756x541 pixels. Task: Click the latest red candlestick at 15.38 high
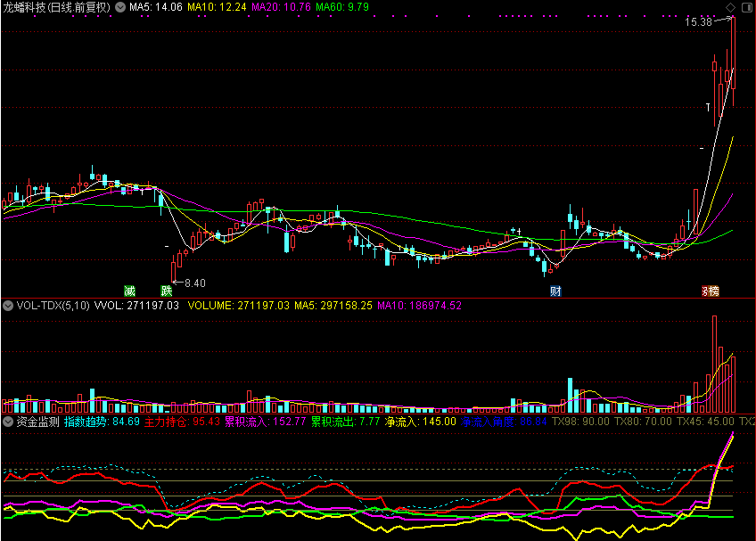[734, 61]
